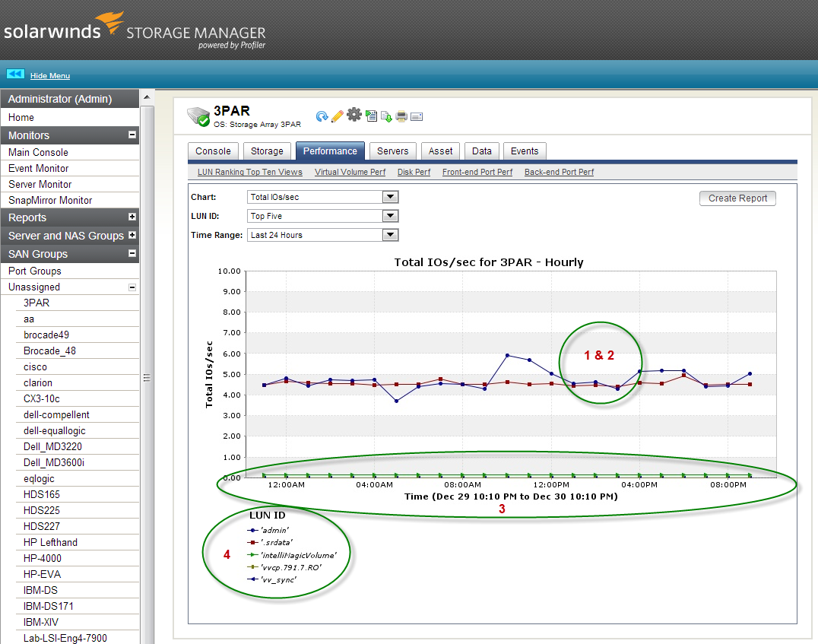Open the LUN ID dropdown showing Top Five
Image resolution: width=818 pixels, height=644 pixels.
coord(322,216)
